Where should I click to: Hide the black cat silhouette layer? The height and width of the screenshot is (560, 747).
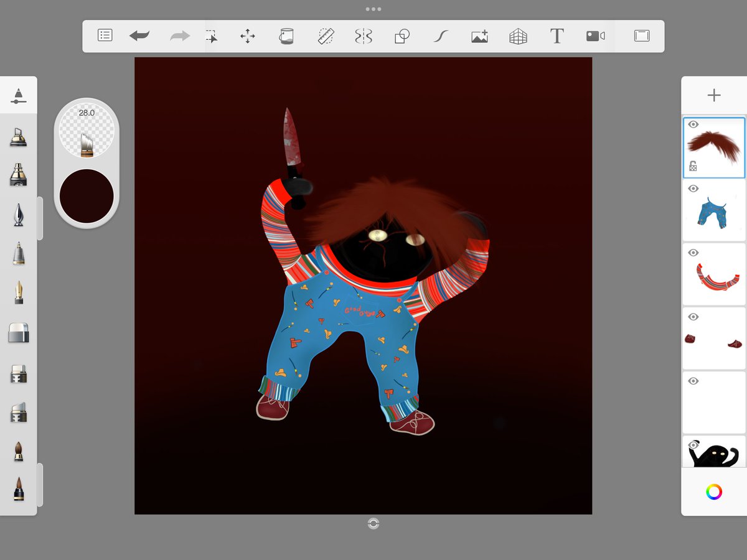pyautogui.click(x=693, y=444)
